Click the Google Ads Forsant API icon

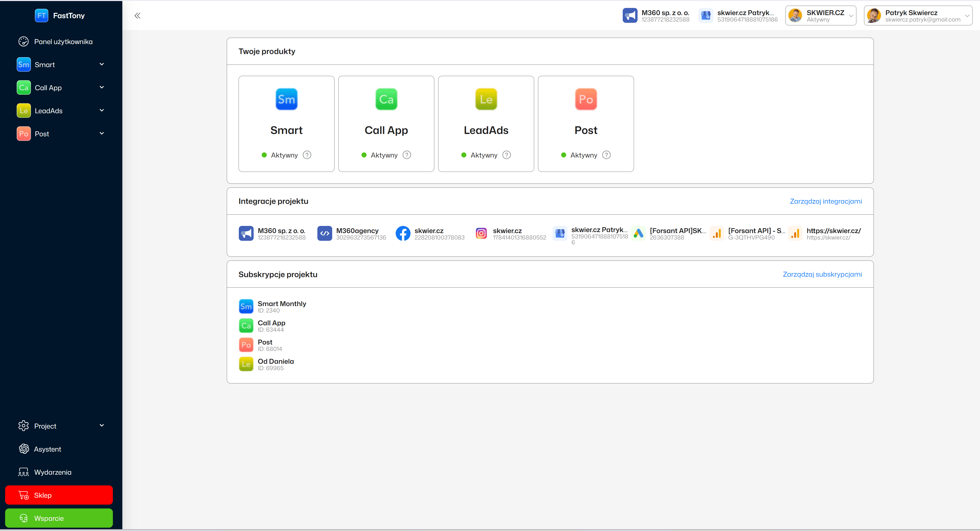tap(638, 233)
